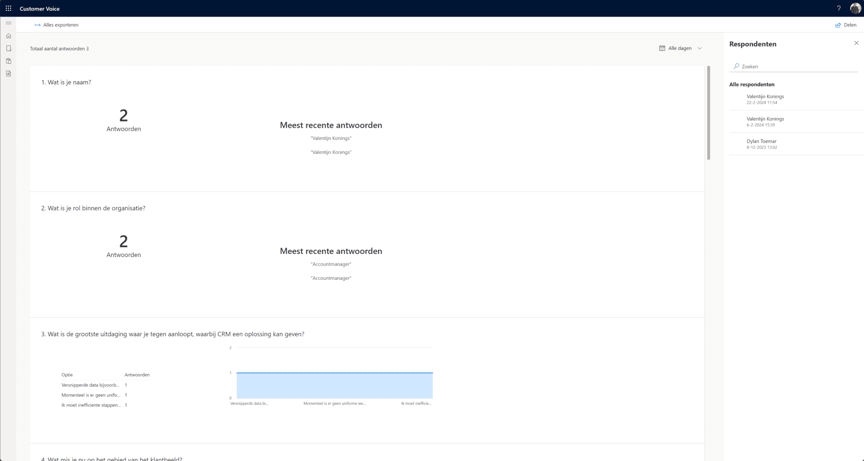This screenshot has height=461, width=864.
Task: Open the user profile avatar
Action: tap(855, 8)
